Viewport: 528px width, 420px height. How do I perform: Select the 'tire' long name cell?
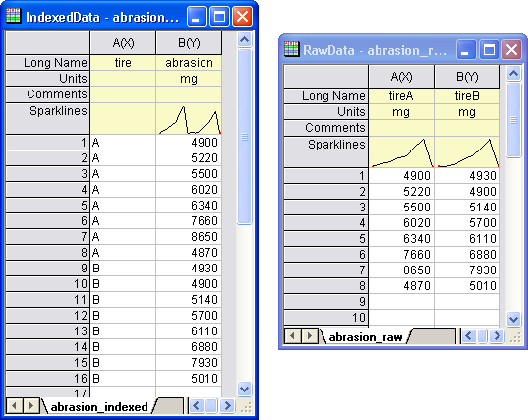coord(123,63)
